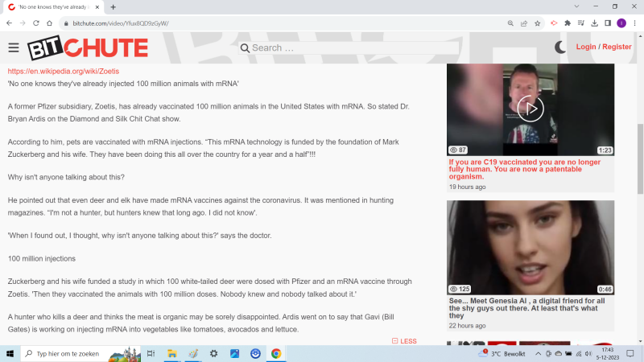Click the address bar URL

pyautogui.click(x=121, y=23)
